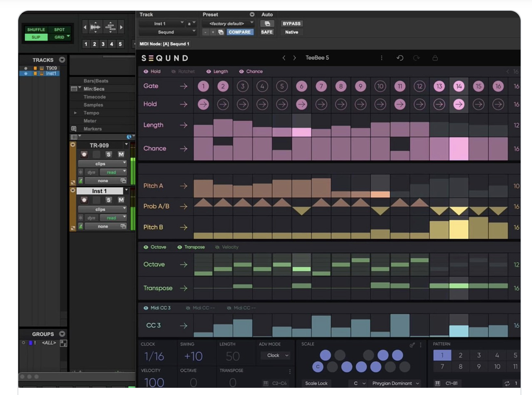
Task: Switch to GRID edit mode
Action: (60, 37)
